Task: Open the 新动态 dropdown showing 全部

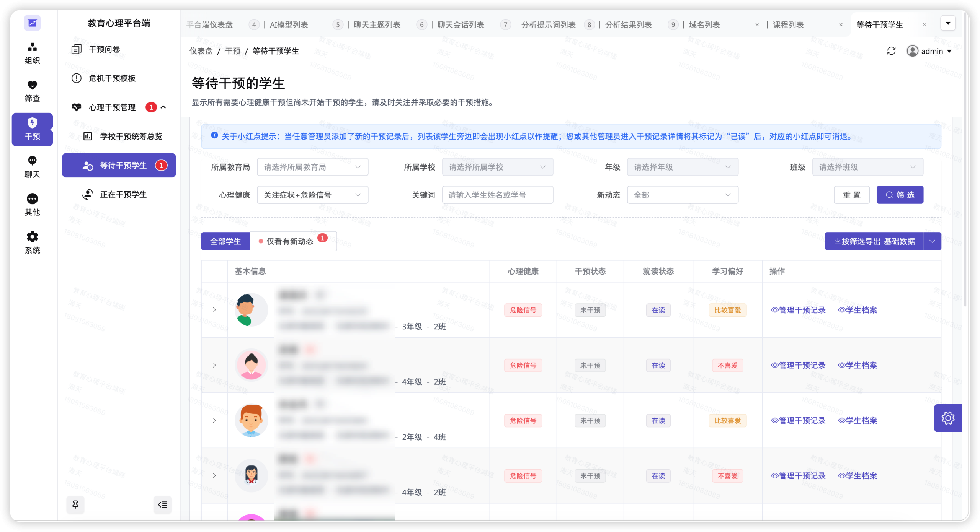Action: click(x=682, y=195)
